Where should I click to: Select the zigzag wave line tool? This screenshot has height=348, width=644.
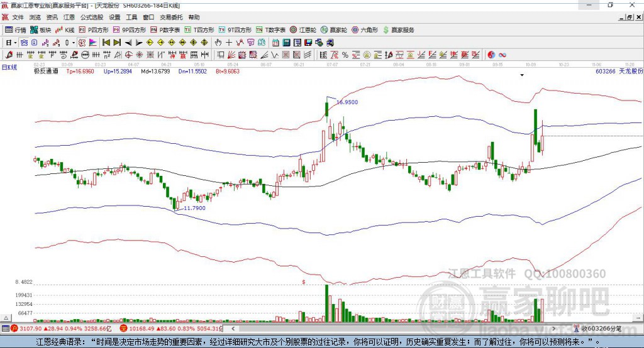274,55
